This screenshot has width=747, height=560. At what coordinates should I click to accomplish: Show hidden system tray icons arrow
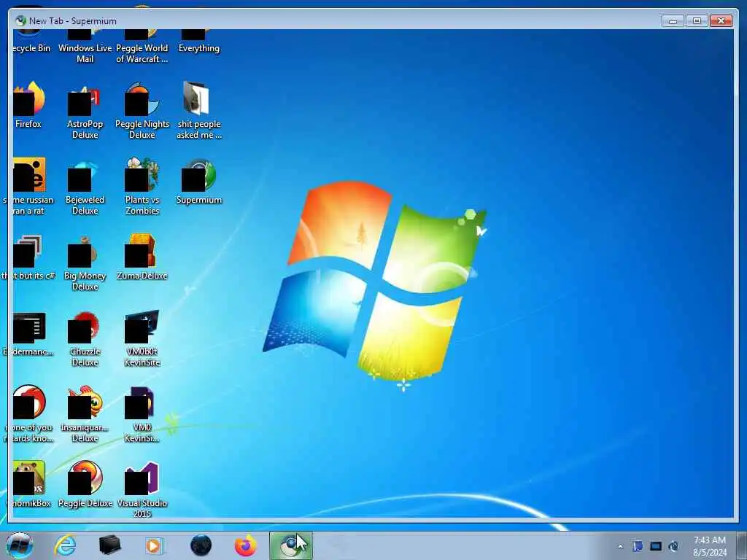coord(620,546)
